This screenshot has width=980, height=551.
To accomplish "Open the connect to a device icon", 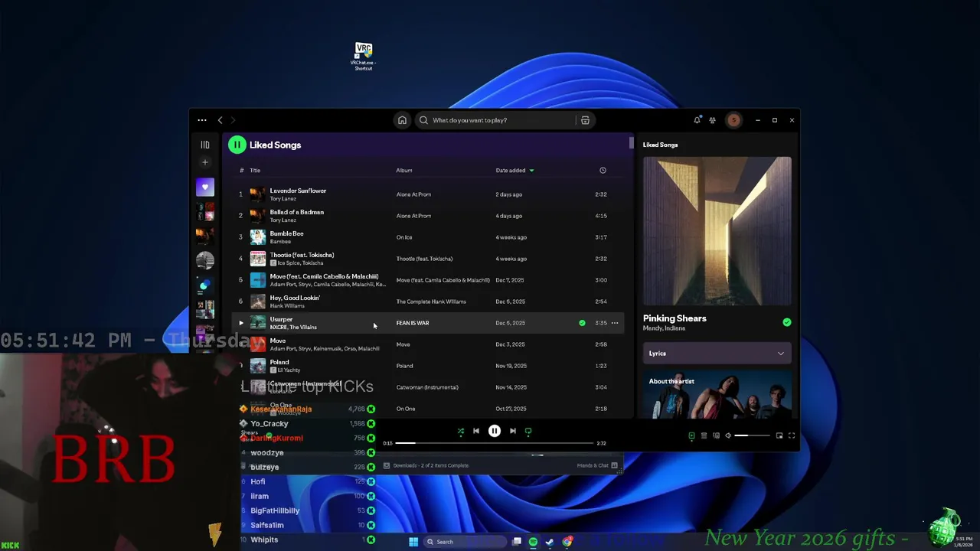I will (x=716, y=435).
